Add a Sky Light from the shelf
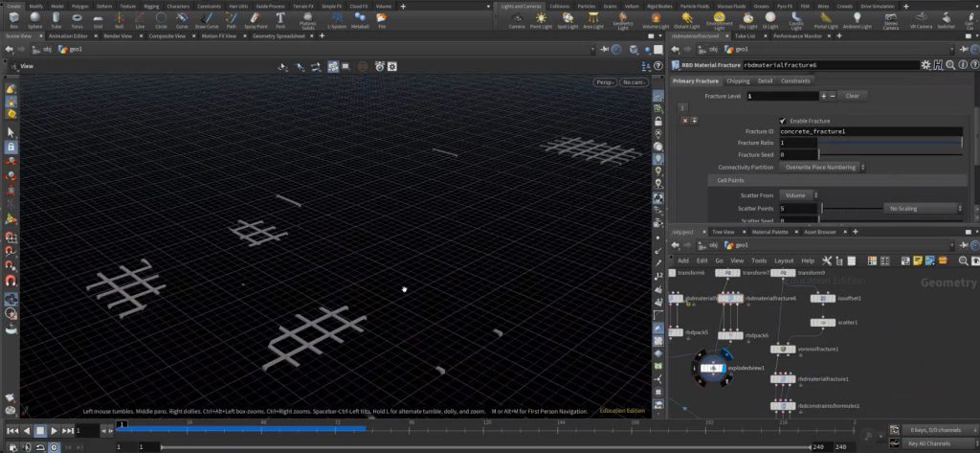 (748, 20)
